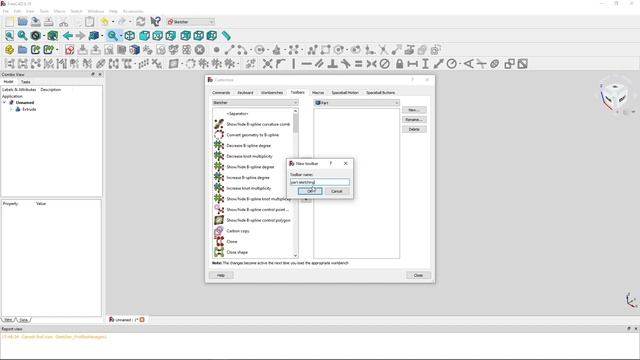
Task: Click the commands list vertical scrollbar
Action: coord(296,183)
